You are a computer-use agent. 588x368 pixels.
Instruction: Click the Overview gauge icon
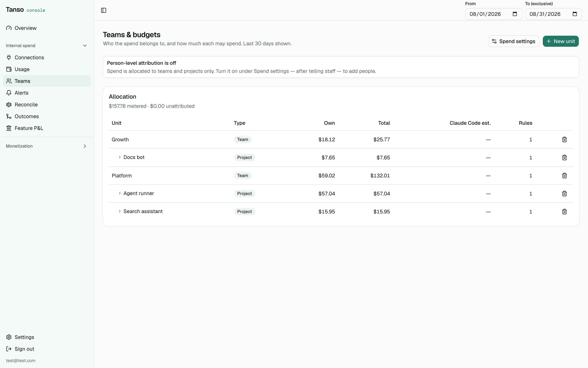(9, 28)
